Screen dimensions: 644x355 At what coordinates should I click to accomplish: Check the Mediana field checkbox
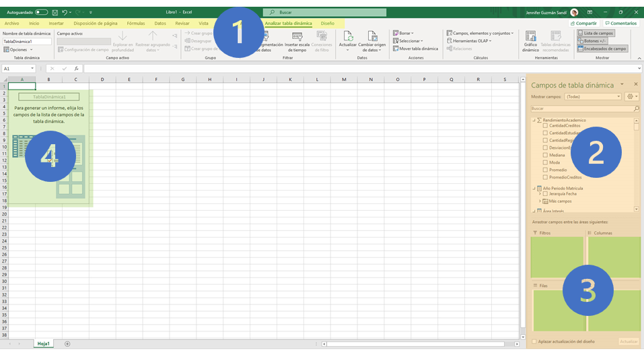(x=546, y=155)
